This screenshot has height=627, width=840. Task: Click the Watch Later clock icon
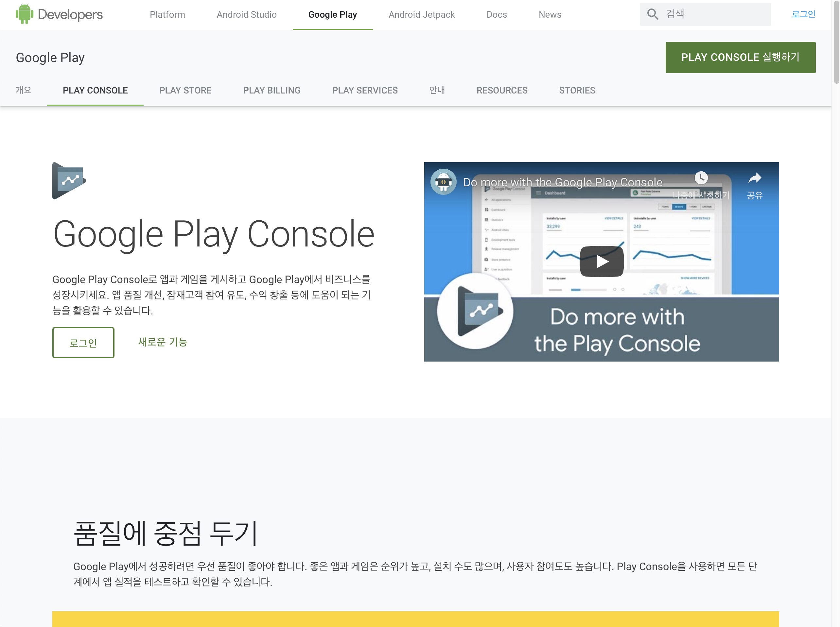pyautogui.click(x=701, y=178)
